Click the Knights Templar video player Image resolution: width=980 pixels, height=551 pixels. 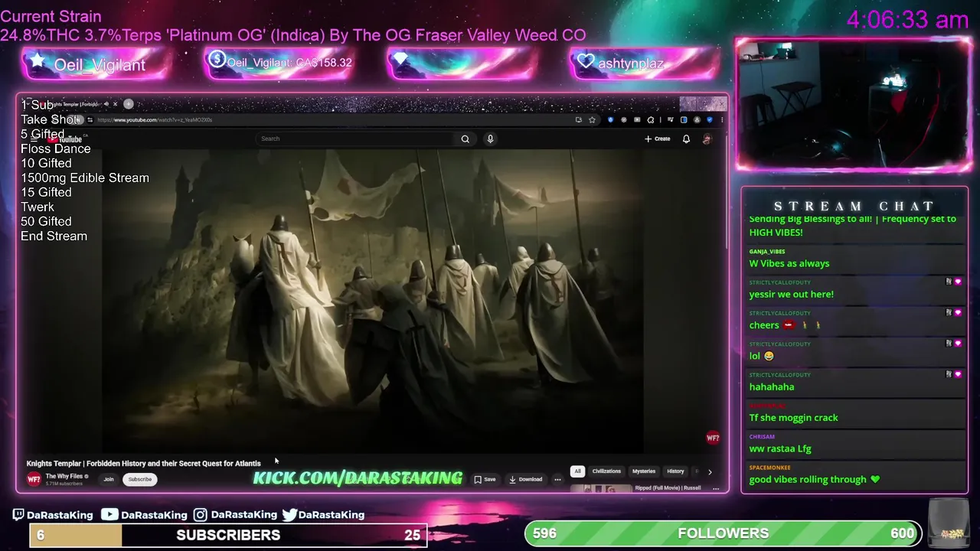[x=373, y=301]
